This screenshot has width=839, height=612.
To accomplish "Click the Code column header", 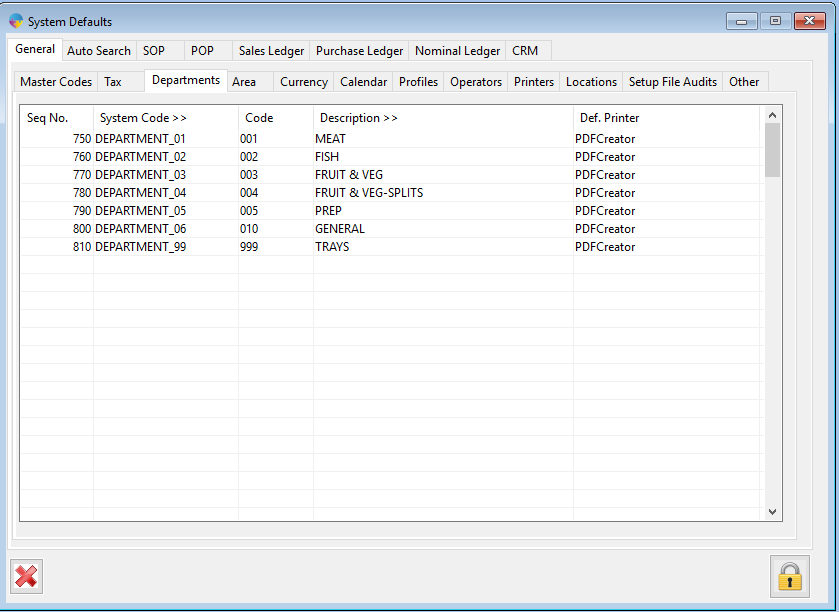I will coord(276,118).
